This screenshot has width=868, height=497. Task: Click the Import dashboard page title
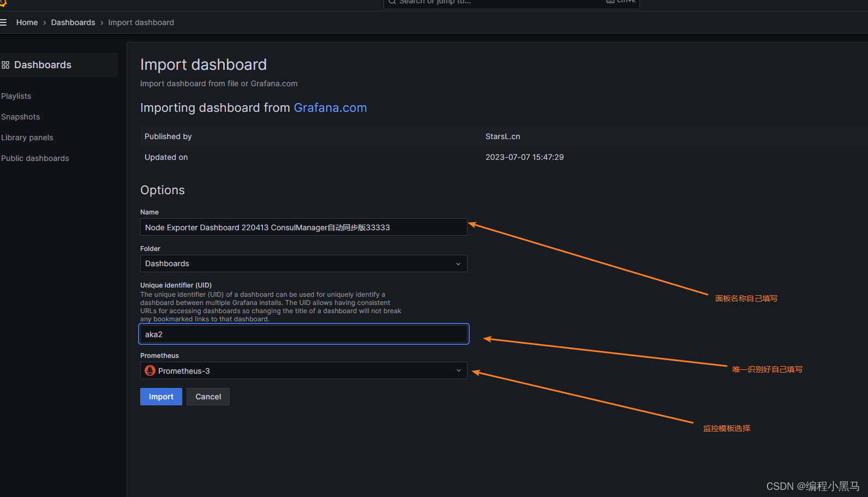click(203, 64)
